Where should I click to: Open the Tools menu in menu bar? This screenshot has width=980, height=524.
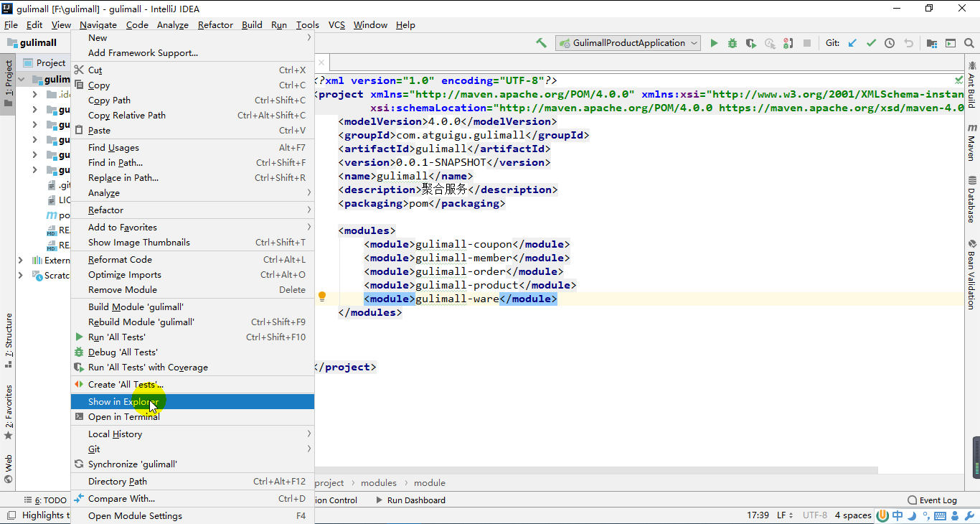click(308, 25)
